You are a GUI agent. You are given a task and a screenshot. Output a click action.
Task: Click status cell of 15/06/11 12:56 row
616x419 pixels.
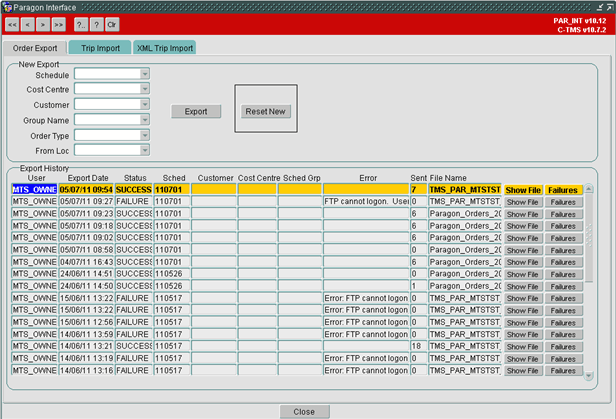point(134,322)
